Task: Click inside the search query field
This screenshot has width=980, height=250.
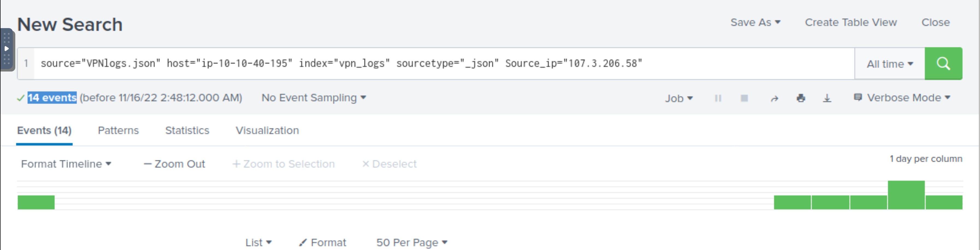Action: point(444,63)
